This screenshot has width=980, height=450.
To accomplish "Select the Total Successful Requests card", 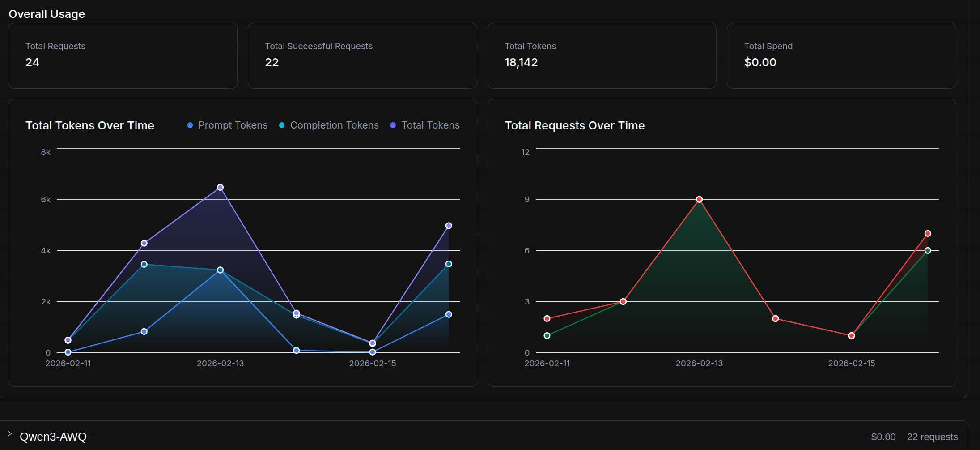I will coord(362,56).
